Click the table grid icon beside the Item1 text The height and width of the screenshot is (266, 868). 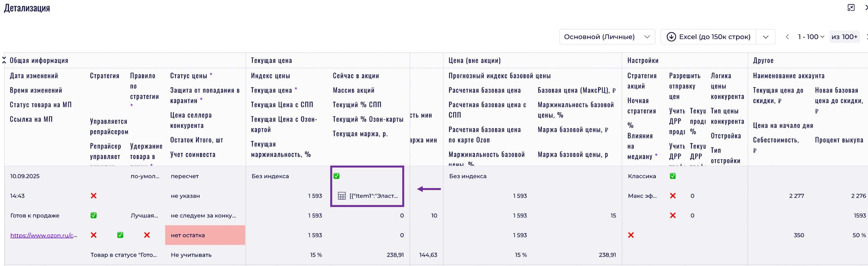(x=342, y=196)
